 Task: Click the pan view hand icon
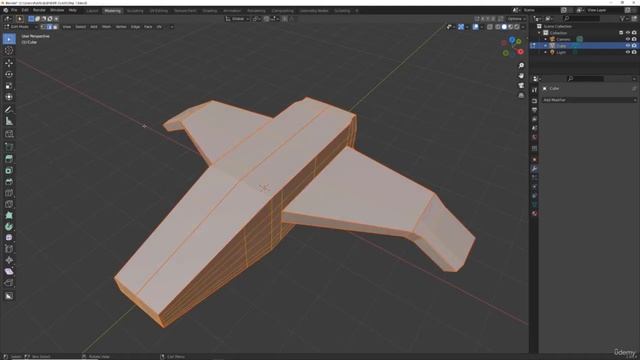pos(521,76)
